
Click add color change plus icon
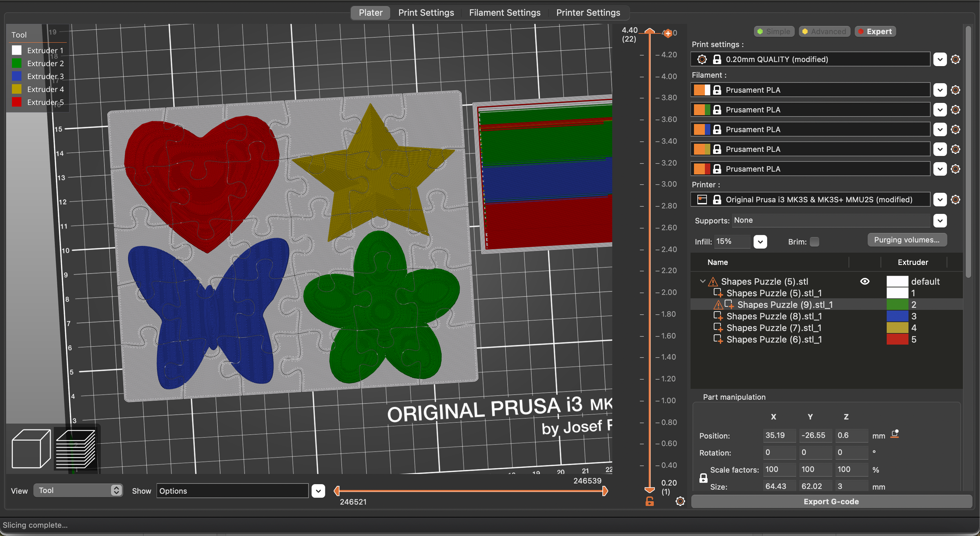(668, 33)
